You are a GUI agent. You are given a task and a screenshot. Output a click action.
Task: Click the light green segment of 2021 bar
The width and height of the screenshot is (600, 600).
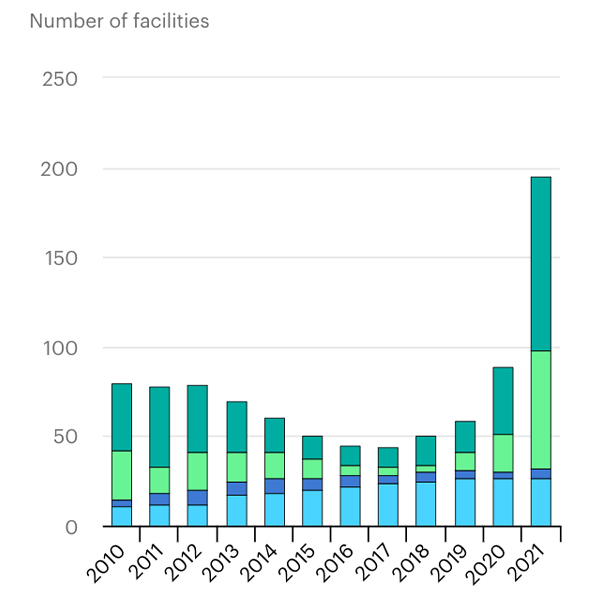tap(540, 409)
